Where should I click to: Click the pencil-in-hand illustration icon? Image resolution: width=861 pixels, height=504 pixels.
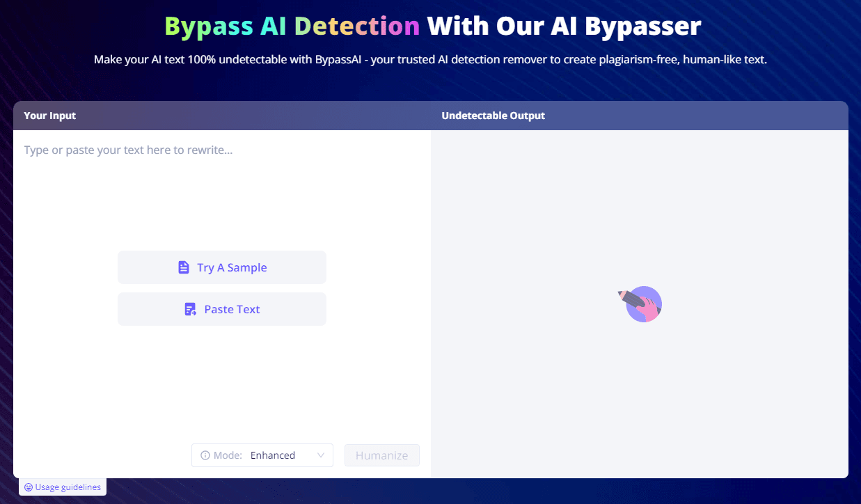click(x=642, y=304)
